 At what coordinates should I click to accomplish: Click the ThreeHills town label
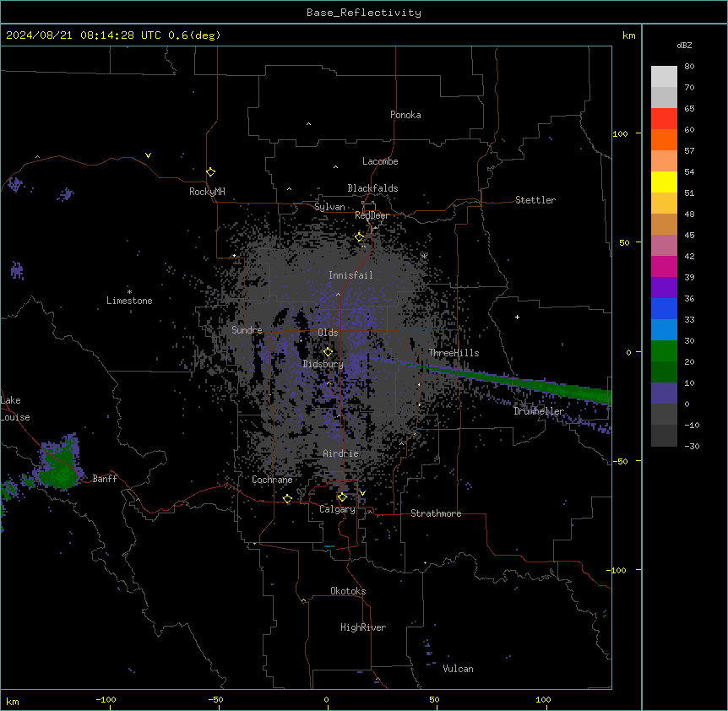[454, 353]
